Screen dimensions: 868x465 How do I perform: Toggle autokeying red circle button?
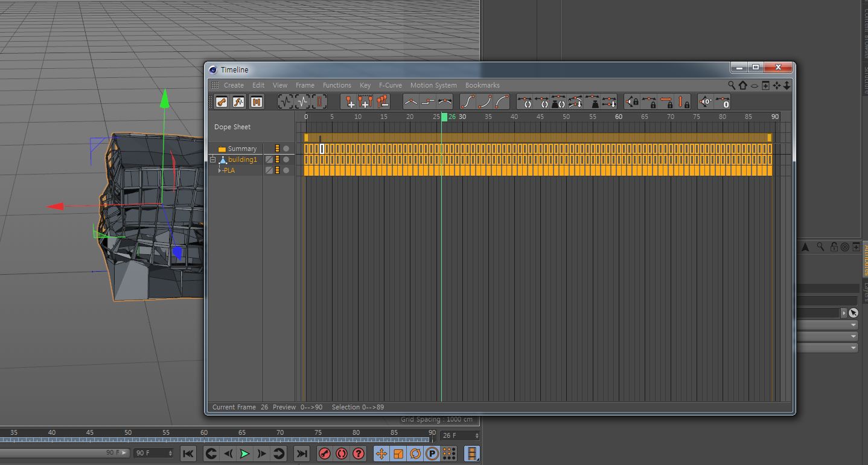tap(342, 454)
